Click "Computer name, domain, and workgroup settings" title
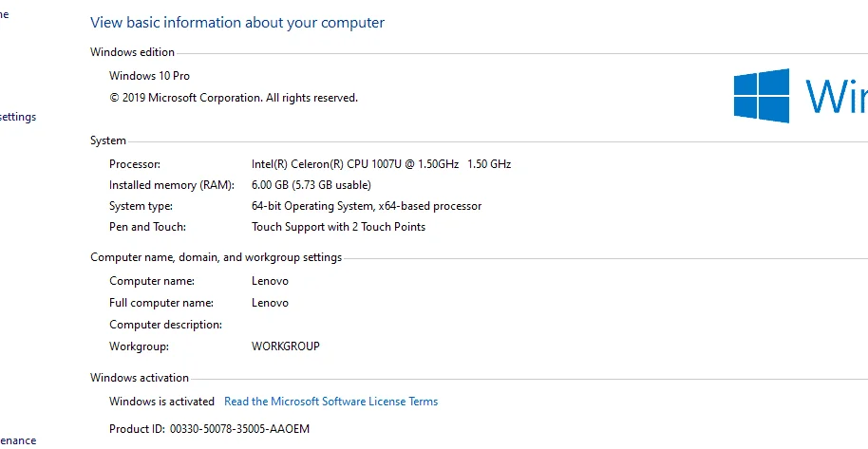This screenshot has height=449, width=868. (x=216, y=257)
